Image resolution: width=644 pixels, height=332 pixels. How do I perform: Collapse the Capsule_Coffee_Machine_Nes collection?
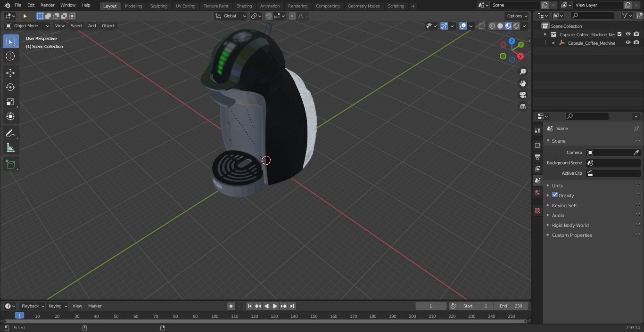545,34
